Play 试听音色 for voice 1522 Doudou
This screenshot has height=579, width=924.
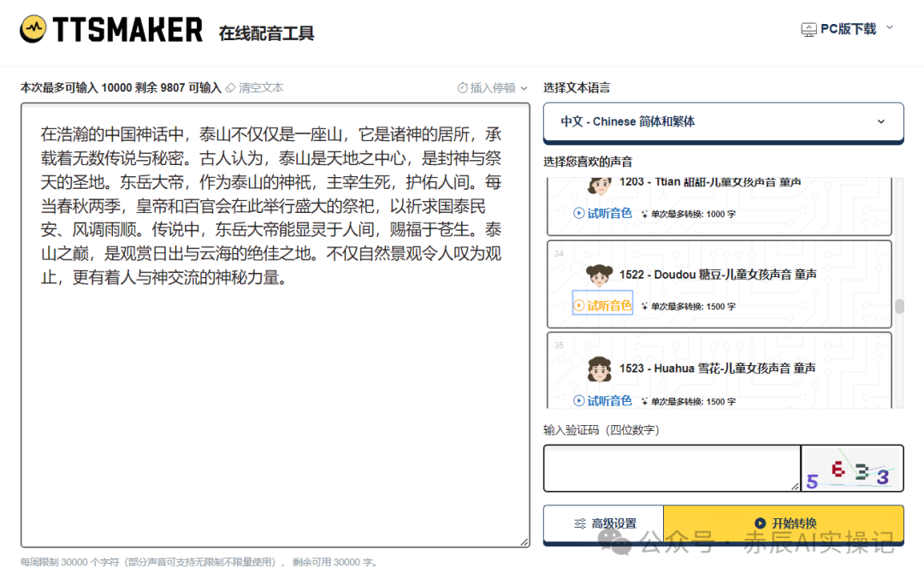602,305
